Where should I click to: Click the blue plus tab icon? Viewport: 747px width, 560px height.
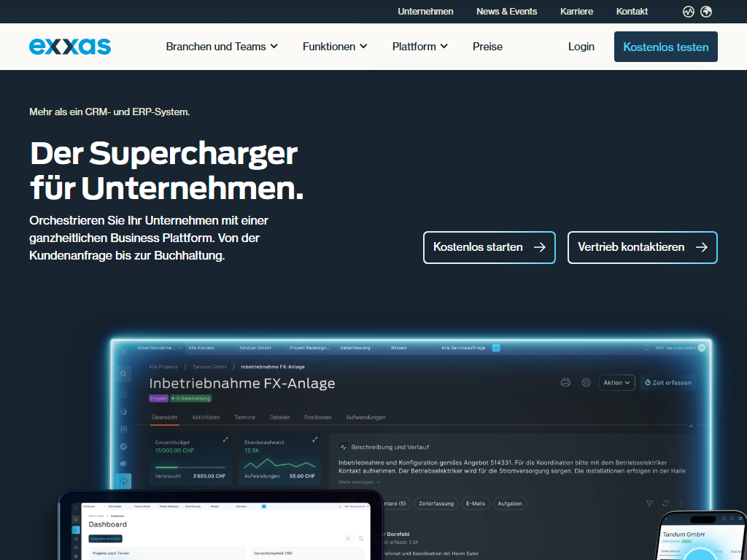point(496,348)
